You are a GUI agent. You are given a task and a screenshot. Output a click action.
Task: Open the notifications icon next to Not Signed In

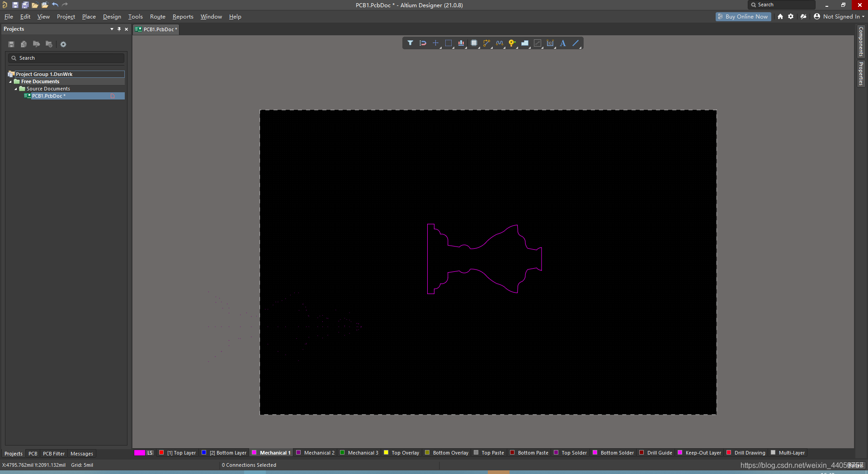click(803, 16)
